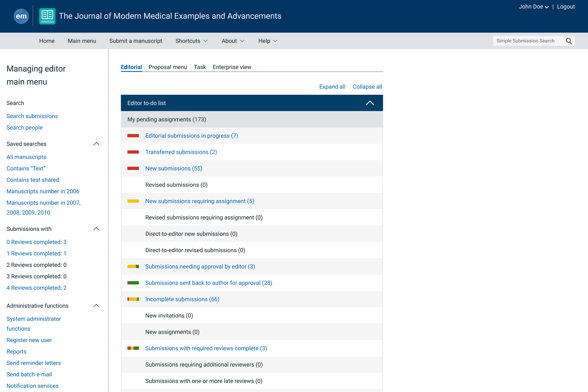The width and height of the screenshot is (588, 392).
Task: Open the Help dropdown menu
Action: tap(268, 41)
